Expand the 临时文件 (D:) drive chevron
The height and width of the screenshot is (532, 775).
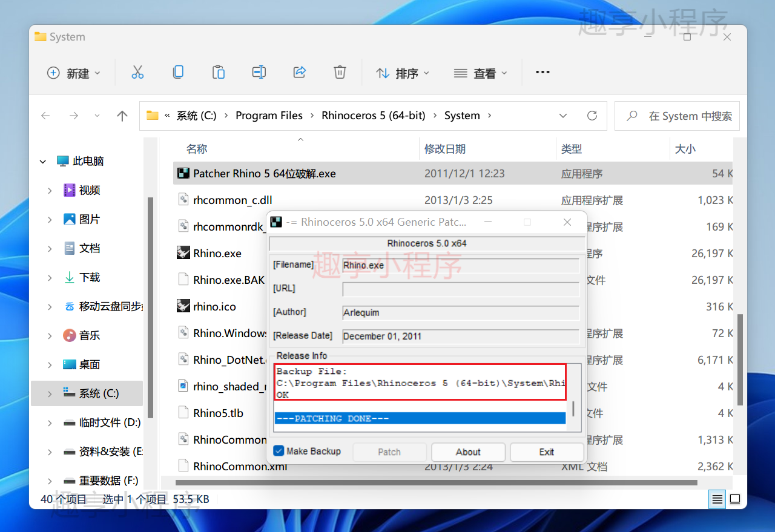50,423
